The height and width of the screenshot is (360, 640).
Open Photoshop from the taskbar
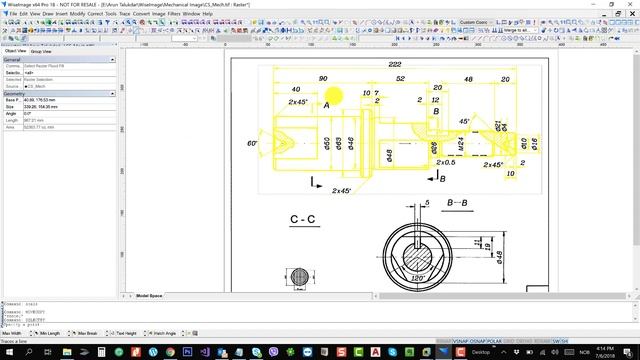187,352
